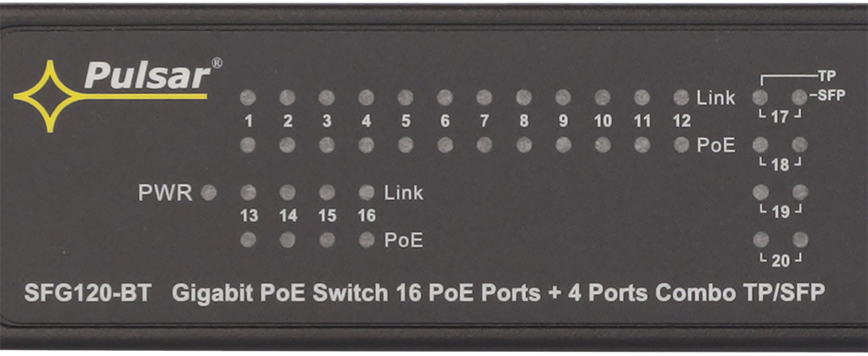Select the Link LED above port 7
This screenshot has width=868, height=356.
click(484, 98)
